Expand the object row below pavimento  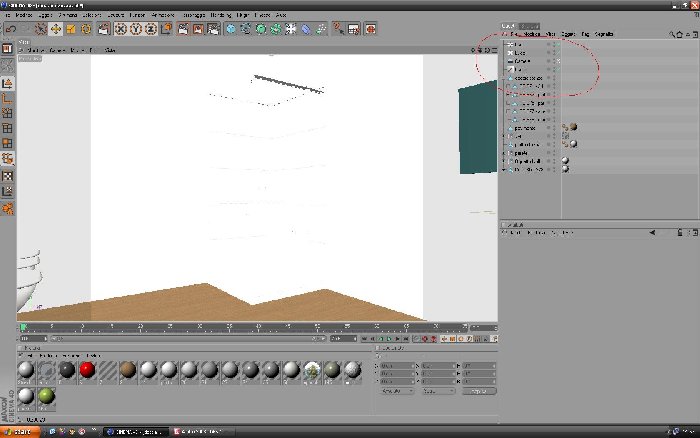click(x=504, y=136)
